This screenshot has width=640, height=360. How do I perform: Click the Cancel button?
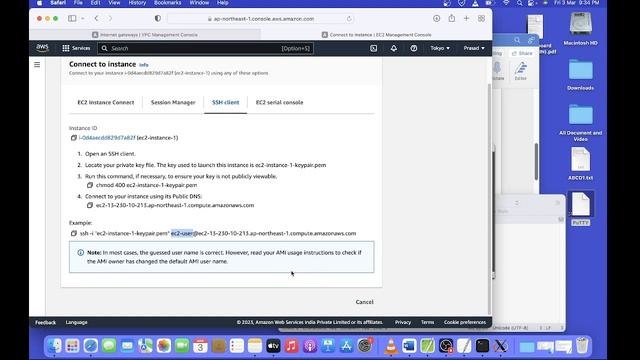click(364, 302)
